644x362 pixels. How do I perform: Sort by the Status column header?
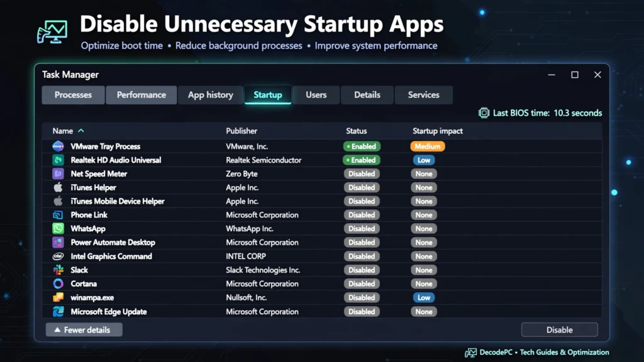coord(356,131)
